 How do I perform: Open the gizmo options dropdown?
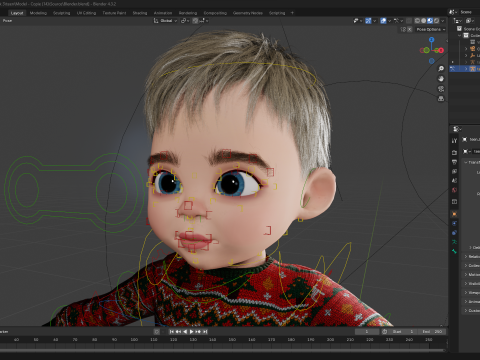374,21
